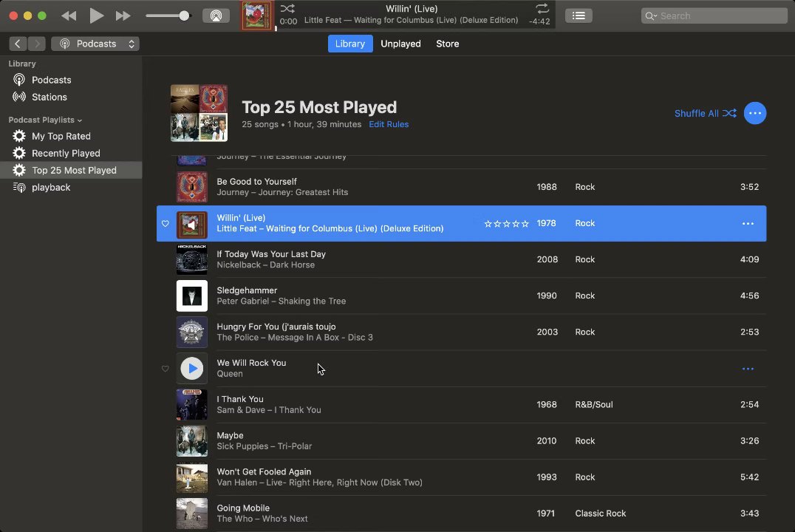Switch to the Unplayed tab
Viewport: 795px width, 532px height.
[x=400, y=44]
